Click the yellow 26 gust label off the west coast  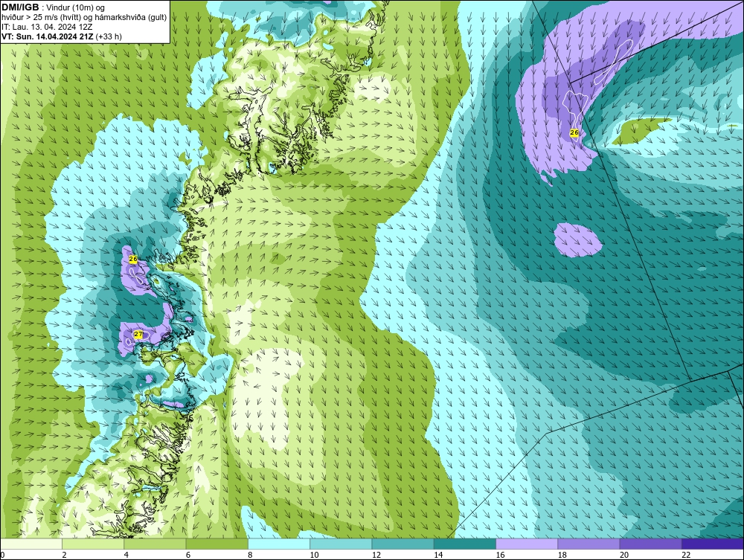pyautogui.click(x=133, y=260)
